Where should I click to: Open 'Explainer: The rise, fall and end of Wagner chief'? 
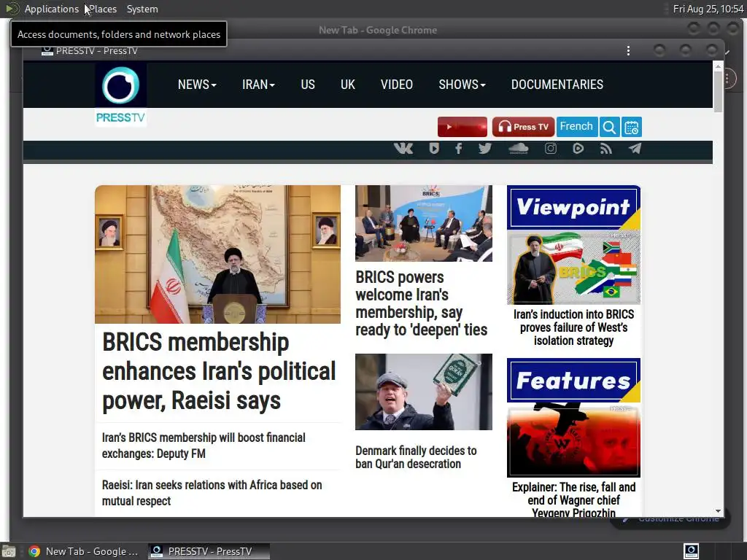point(573,500)
